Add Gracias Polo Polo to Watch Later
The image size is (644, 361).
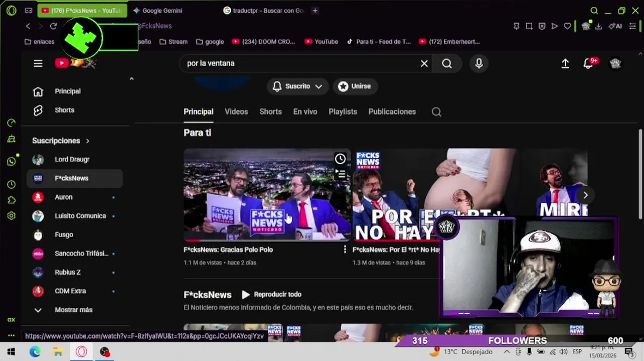pyautogui.click(x=340, y=159)
